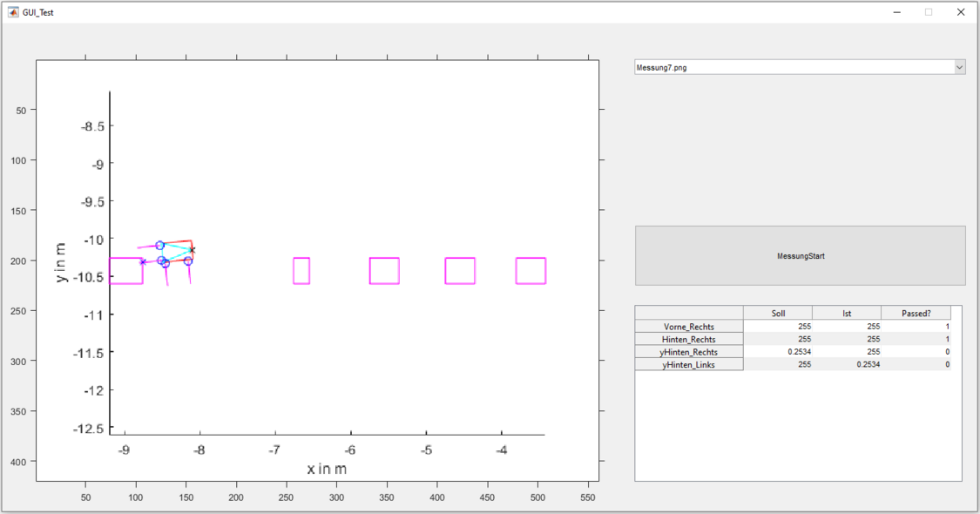980x514 pixels.
Task: Minimize the GUI_Test window
Action: tap(896, 12)
